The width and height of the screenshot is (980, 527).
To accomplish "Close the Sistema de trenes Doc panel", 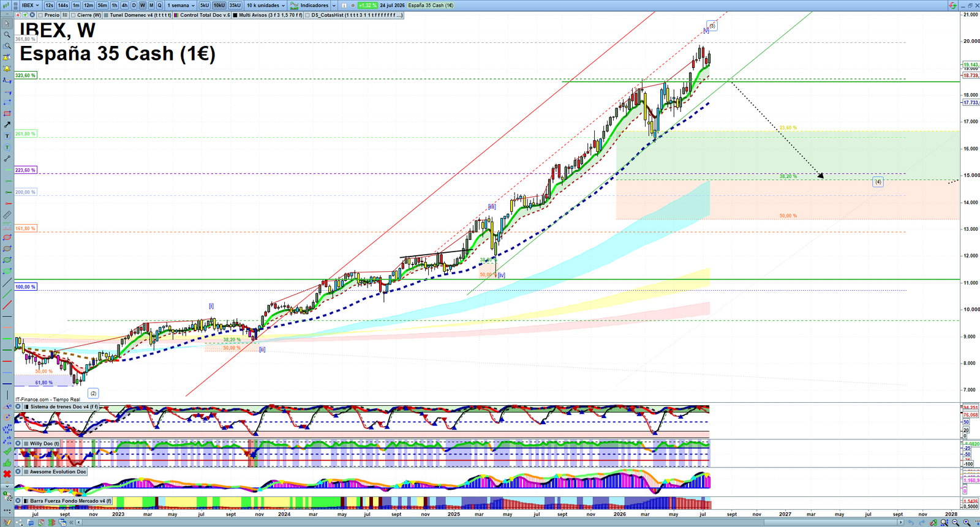I will [18, 406].
